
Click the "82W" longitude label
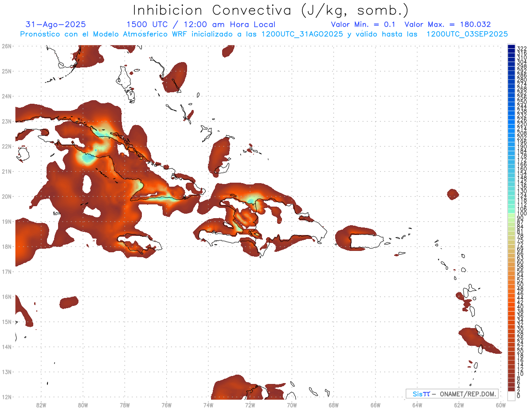(41, 404)
